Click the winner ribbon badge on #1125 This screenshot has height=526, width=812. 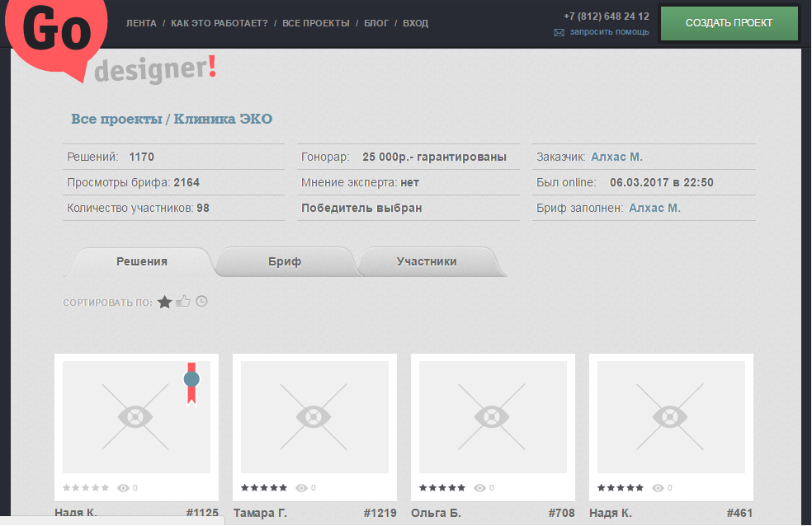click(191, 383)
